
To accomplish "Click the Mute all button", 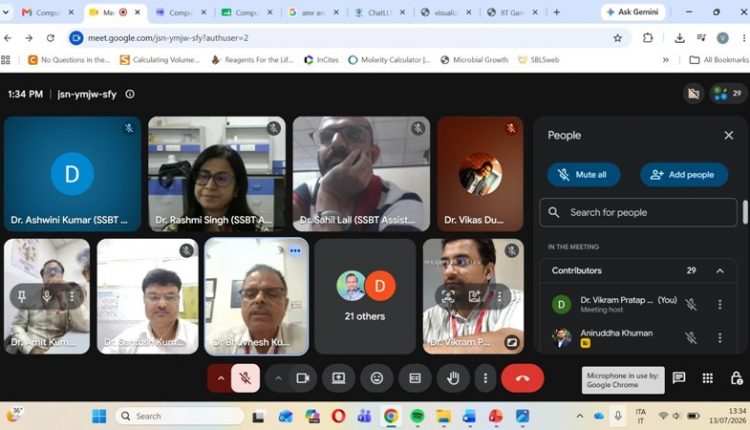I will tap(584, 175).
